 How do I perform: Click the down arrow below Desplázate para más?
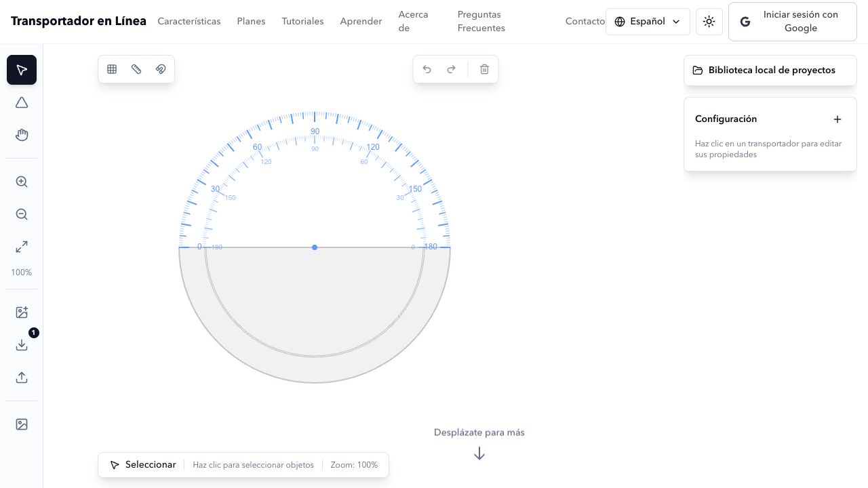(x=479, y=453)
